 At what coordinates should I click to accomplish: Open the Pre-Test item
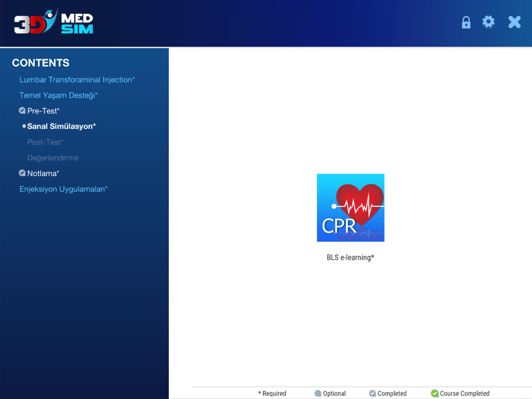tap(43, 111)
